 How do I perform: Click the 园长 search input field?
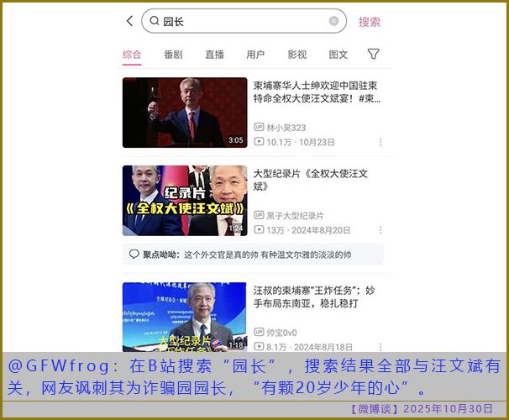[244, 21]
